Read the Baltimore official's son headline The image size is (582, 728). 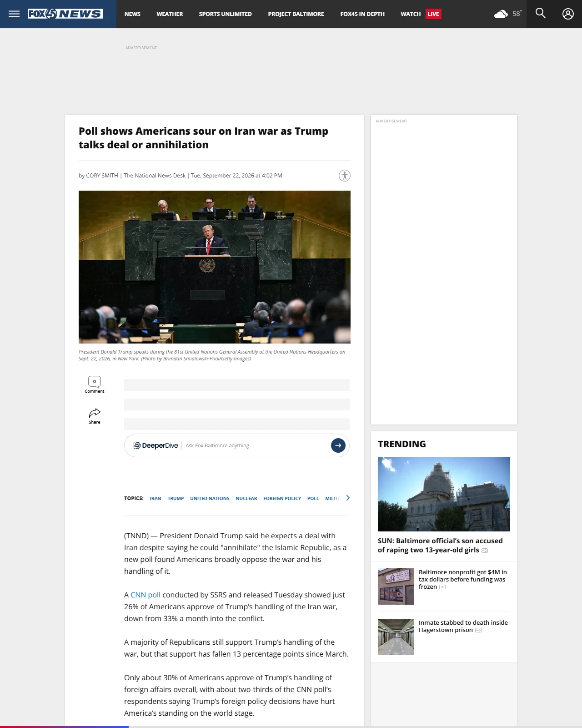pos(440,546)
